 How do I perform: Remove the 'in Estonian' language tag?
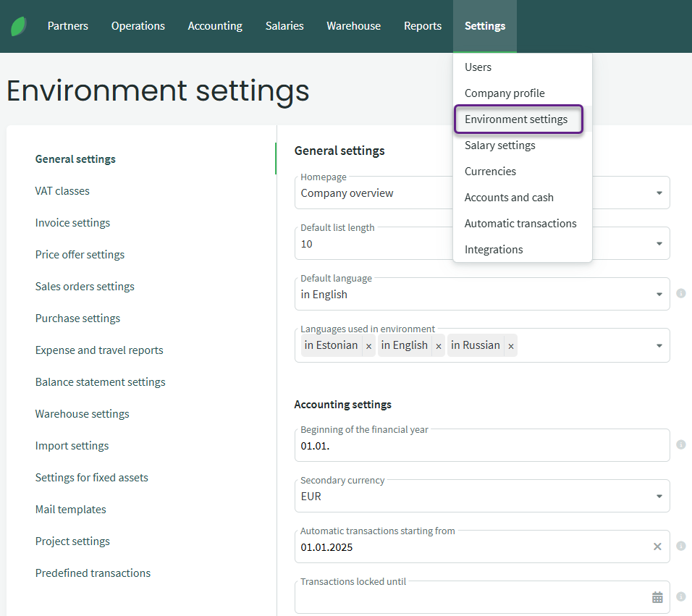tap(368, 346)
